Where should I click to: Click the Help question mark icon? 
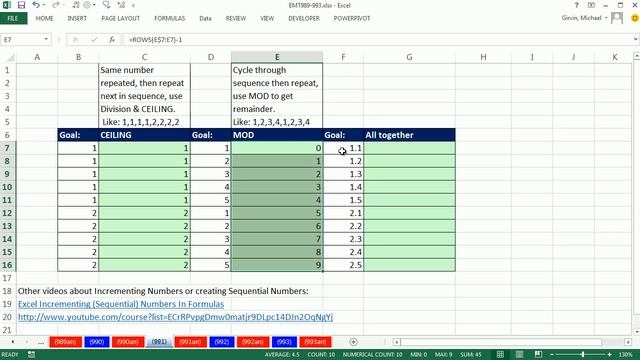click(x=576, y=5)
